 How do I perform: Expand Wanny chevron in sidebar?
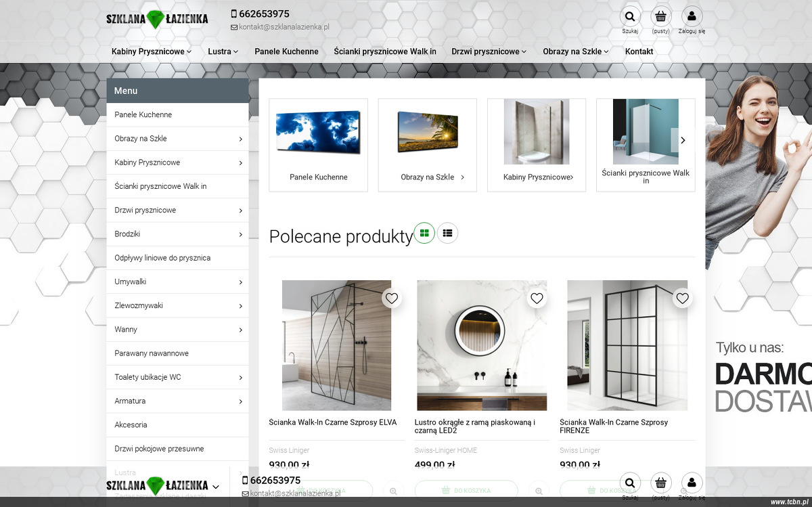pyautogui.click(x=240, y=330)
